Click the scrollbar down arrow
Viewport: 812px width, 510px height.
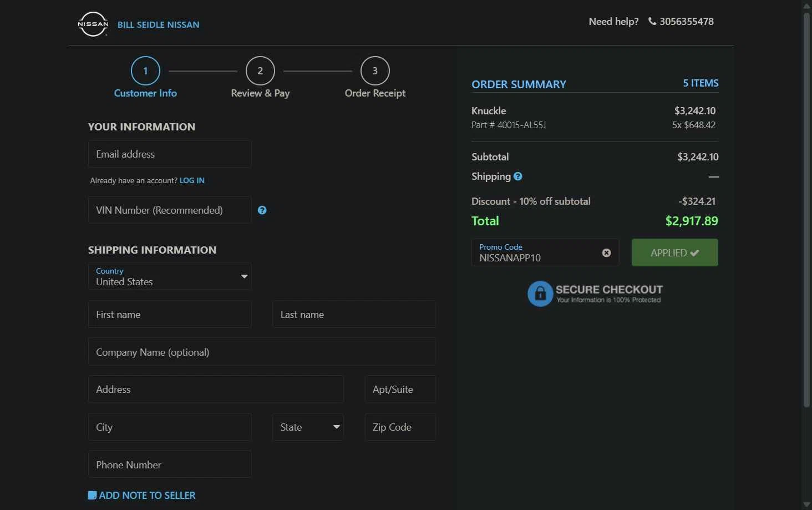pyautogui.click(x=807, y=504)
